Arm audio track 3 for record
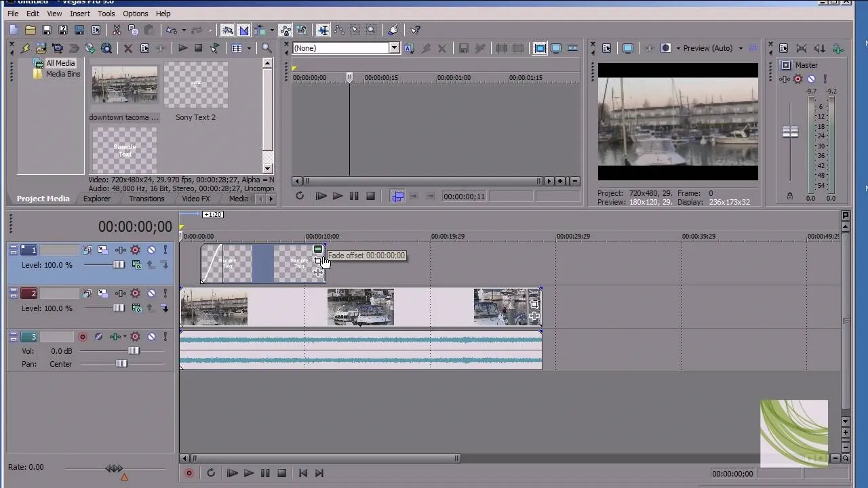The image size is (868, 488). point(83,337)
